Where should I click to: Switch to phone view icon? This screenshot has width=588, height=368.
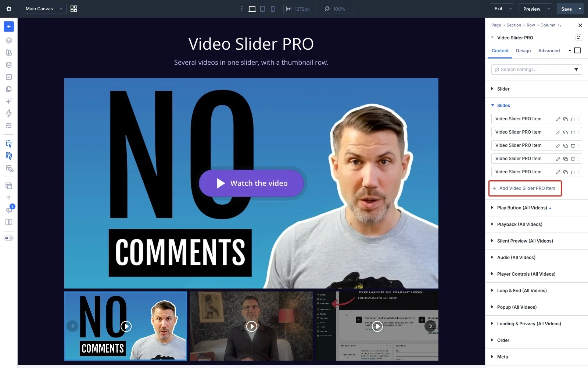pyautogui.click(x=273, y=9)
